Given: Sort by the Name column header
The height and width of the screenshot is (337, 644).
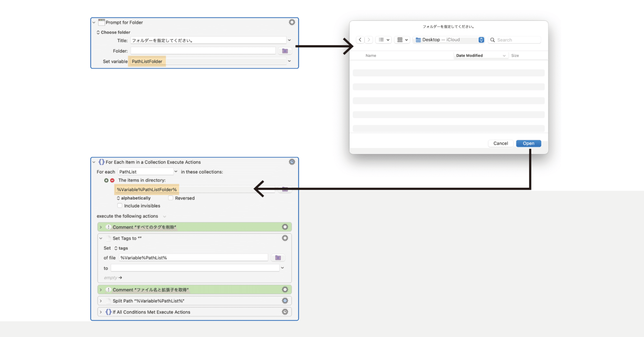Looking at the screenshot, I should click(371, 56).
